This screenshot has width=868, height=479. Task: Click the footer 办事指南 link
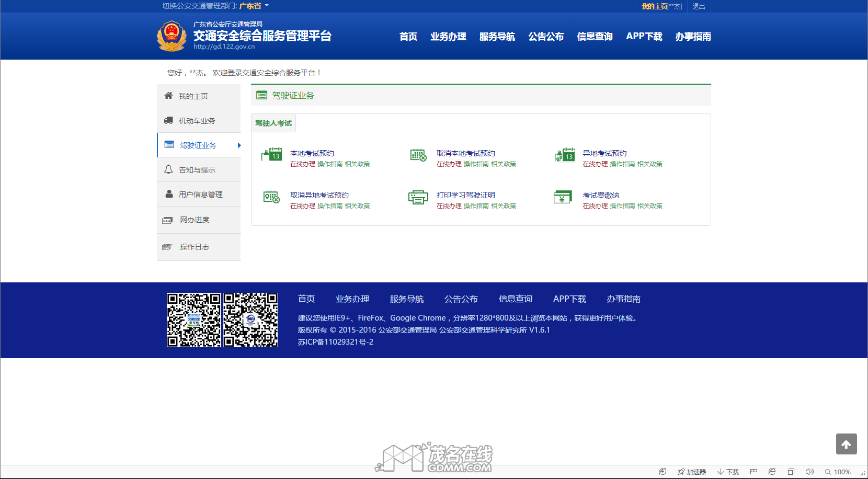click(624, 299)
